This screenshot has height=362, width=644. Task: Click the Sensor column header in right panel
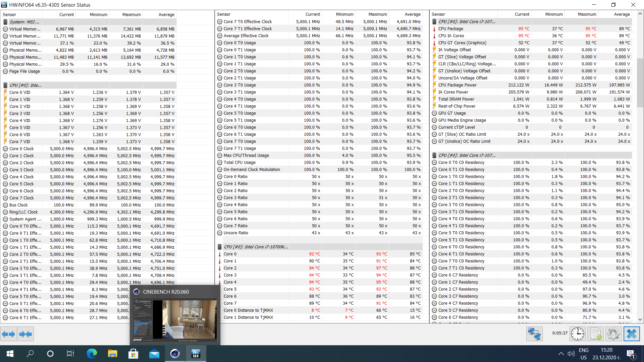coord(464,14)
